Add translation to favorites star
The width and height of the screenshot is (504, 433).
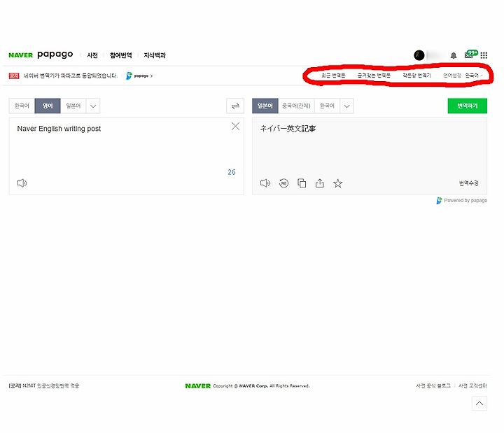click(337, 183)
